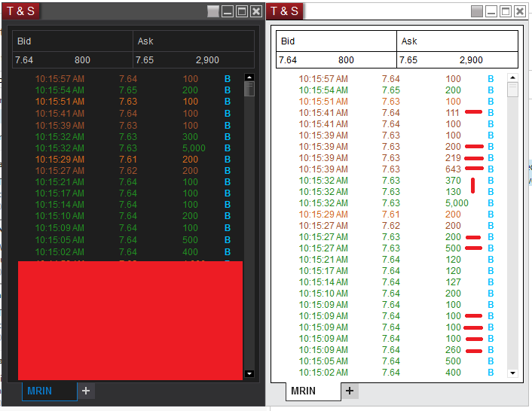
Task: Click the 643 size in the light window
Action: 454,169
